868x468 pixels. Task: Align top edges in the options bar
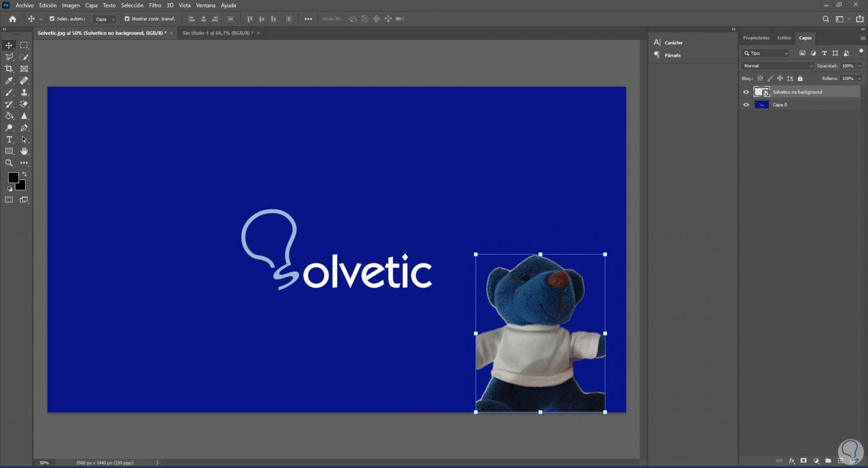point(249,19)
